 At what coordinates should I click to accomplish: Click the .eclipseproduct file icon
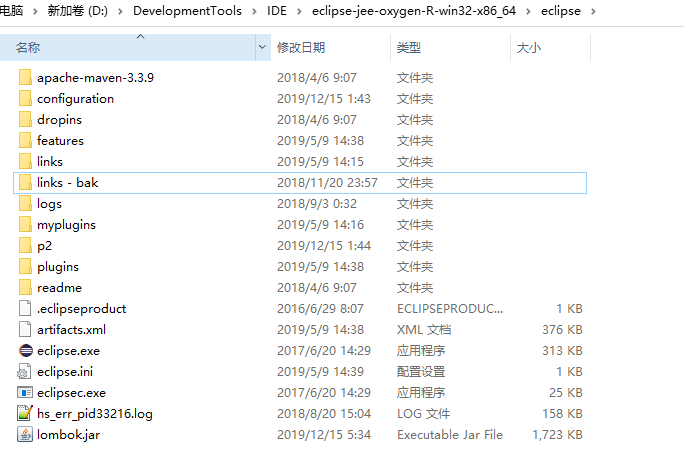coord(26,309)
